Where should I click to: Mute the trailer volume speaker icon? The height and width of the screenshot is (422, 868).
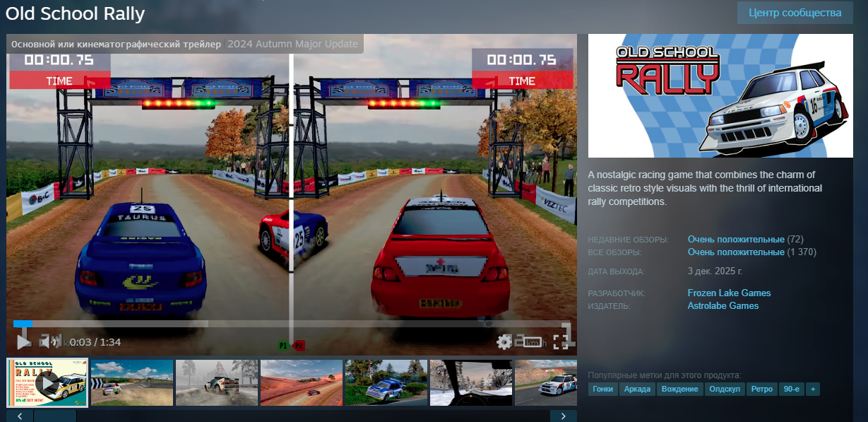click(48, 342)
